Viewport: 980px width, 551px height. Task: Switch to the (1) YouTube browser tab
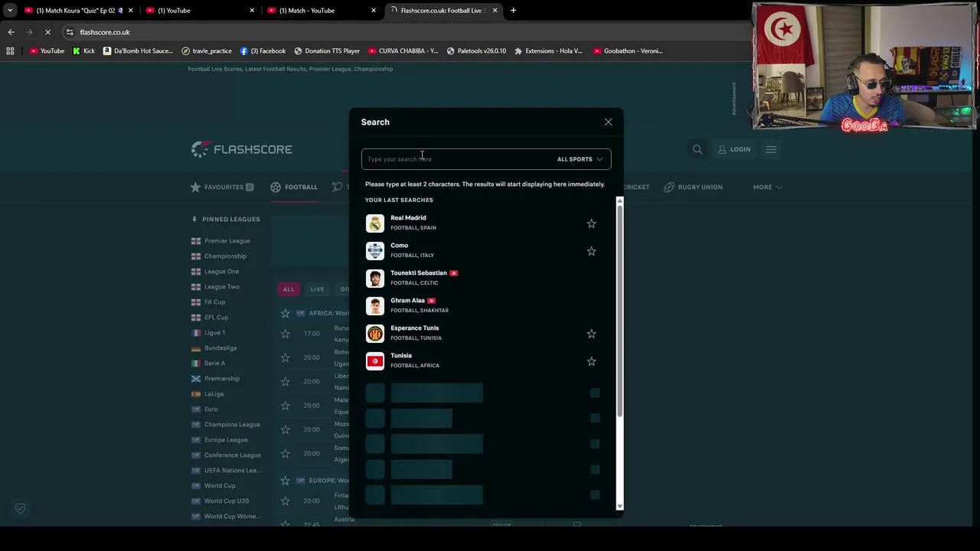[x=199, y=11]
